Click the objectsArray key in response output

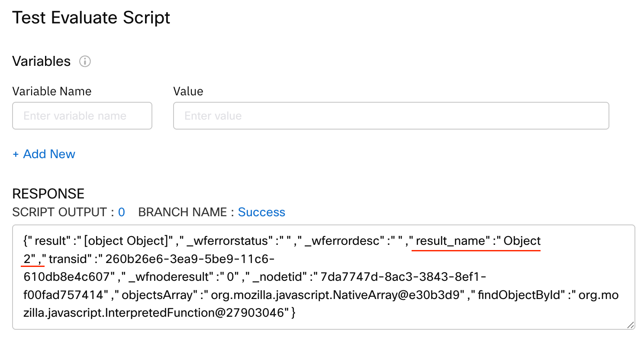[157, 295]
